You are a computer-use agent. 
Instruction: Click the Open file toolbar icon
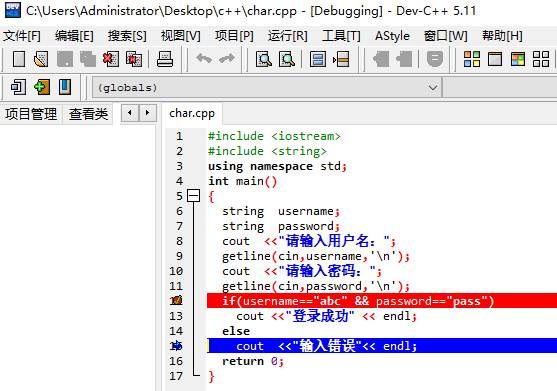tap(41, 59)
